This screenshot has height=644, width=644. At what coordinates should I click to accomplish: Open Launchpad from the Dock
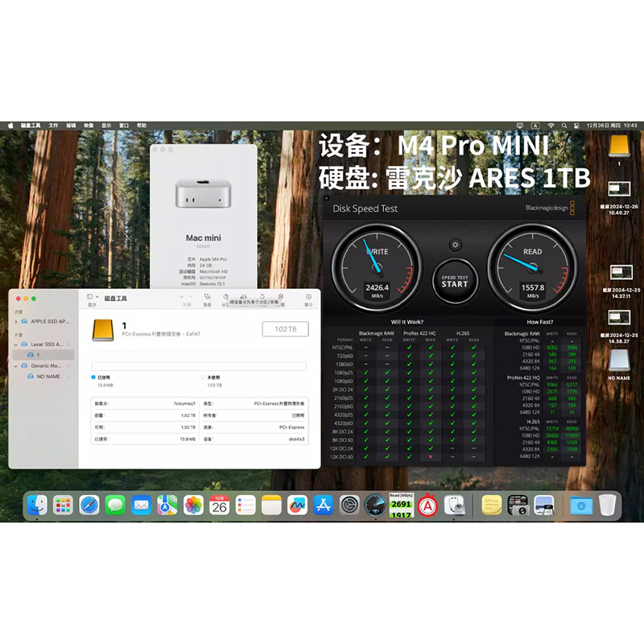(x=63, y=505)
